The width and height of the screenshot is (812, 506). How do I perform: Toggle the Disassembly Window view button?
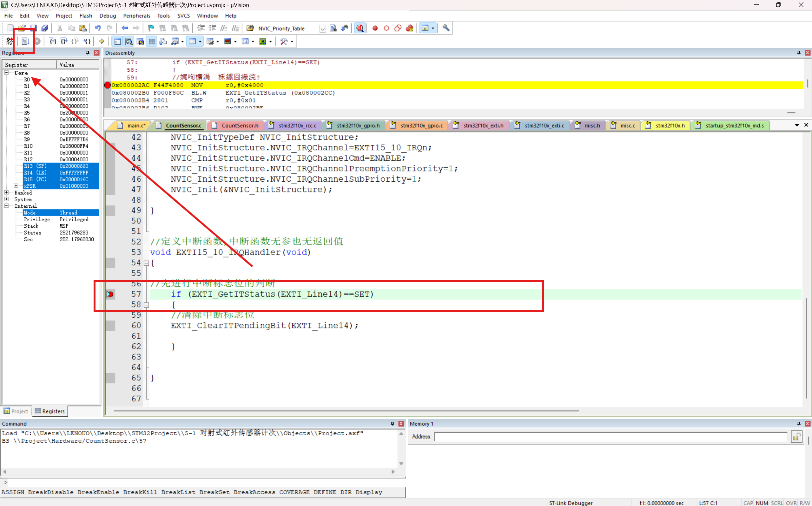pyautogui.click(x=129, y=41)
